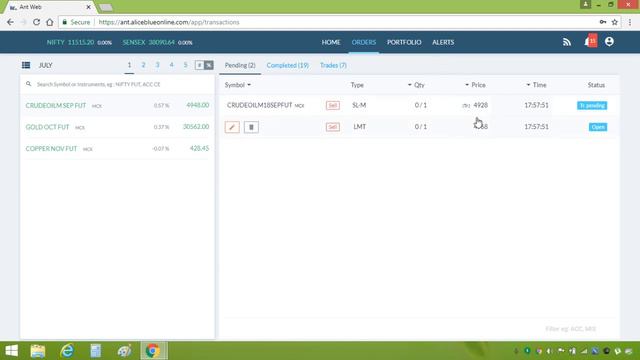Bookmark this page with star icon
The image size is (640, 360).
(x=614, y=22)
